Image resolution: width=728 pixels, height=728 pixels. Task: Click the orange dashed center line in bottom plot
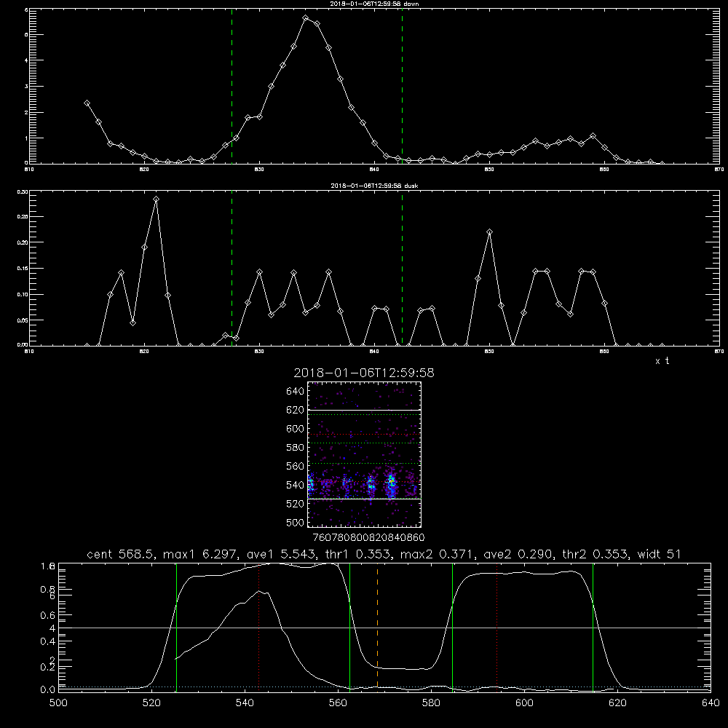click(x=377, y=627)
